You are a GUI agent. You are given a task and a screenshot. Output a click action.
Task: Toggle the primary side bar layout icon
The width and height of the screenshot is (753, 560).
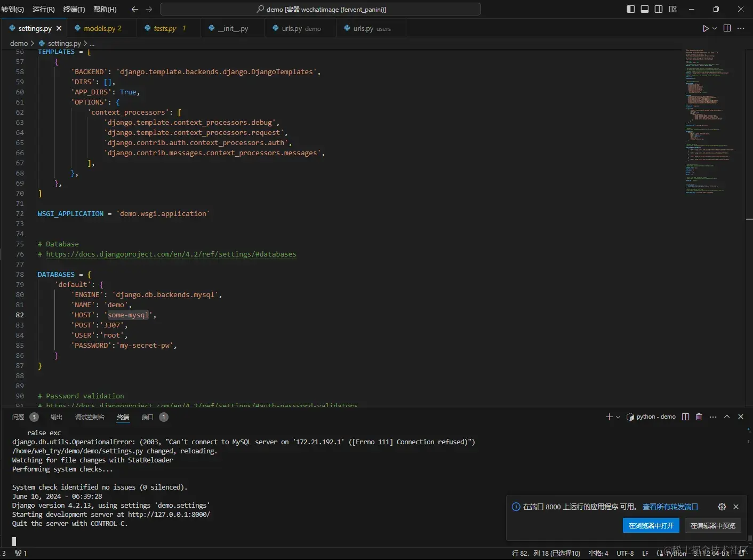coord(631,9)
